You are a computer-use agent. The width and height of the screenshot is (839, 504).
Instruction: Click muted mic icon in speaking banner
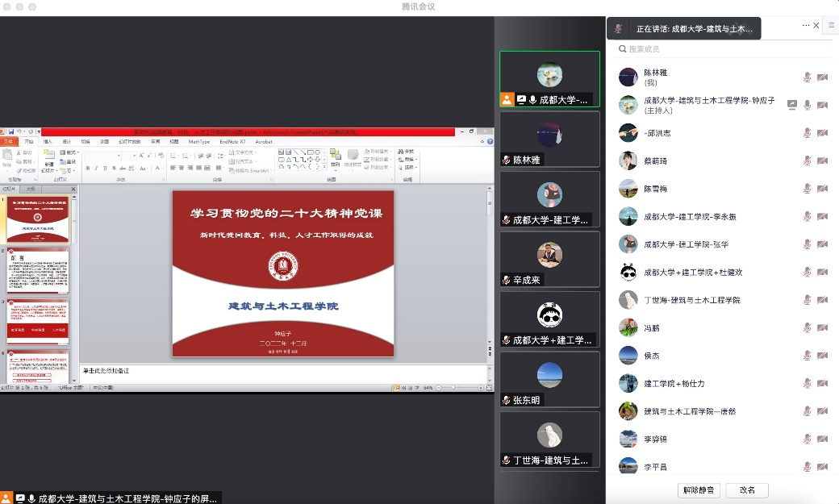pos(619,28)
